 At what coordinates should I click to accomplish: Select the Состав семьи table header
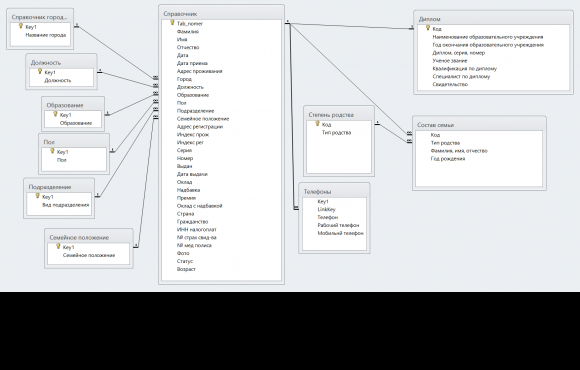tap(479, 125)
